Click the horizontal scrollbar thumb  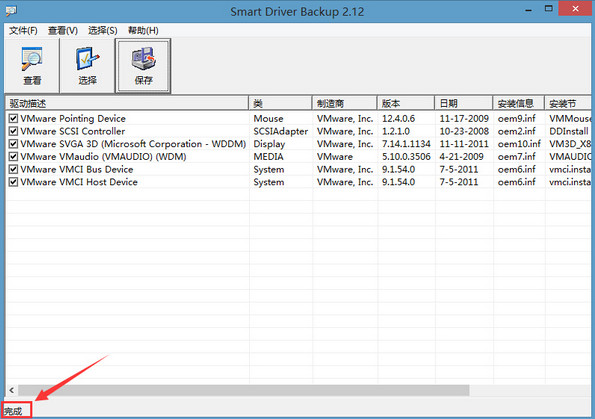coord(244,390)
